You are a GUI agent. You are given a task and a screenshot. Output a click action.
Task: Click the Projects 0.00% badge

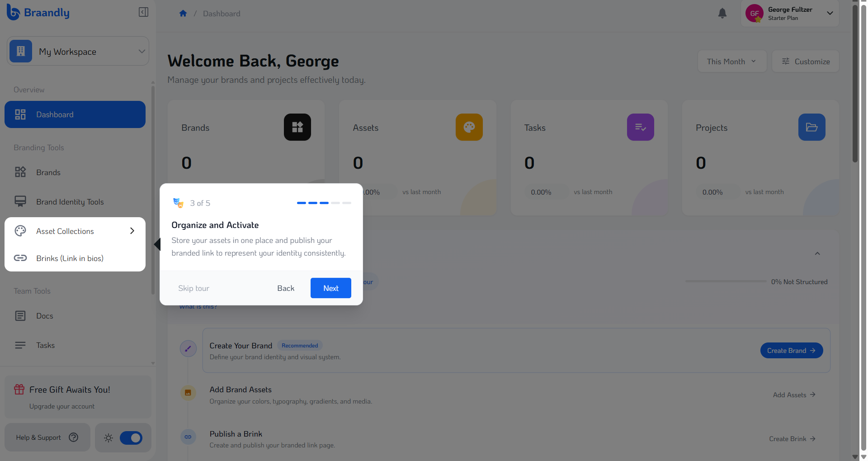click(x=712, y=192)
